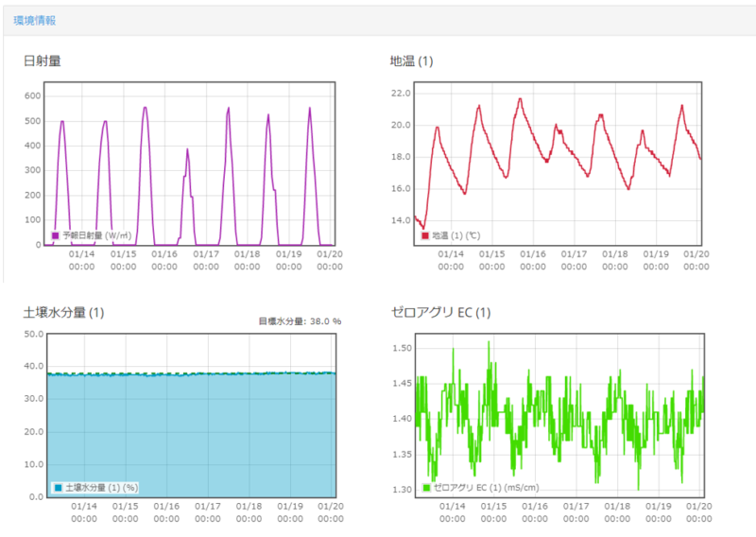
Task: Select the ゼロアグリ EC (1) (mS/cm) legend label
Action: coord(486,488)
